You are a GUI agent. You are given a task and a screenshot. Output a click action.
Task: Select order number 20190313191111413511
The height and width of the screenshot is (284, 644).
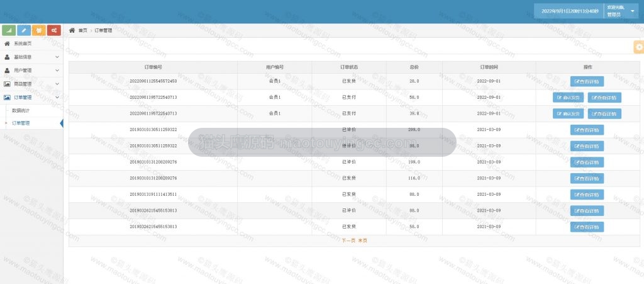tap(153, 195)
